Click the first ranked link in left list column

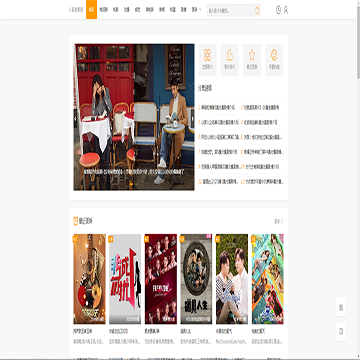point(217,107)
